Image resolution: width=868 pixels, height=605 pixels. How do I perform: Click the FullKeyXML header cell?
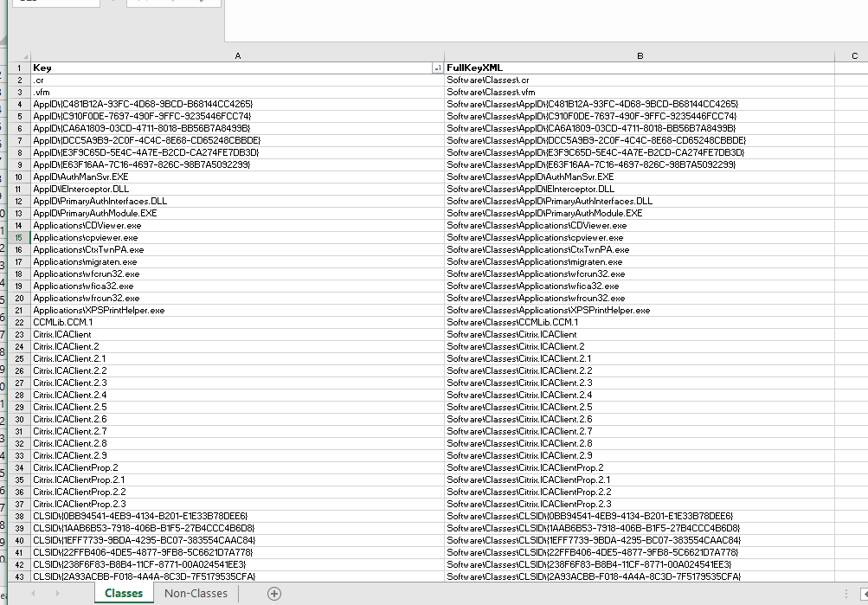point(640,68)
